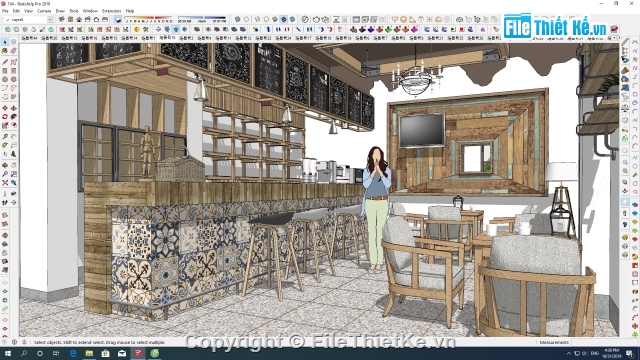Show hidden system tray icons chevron
Viewport: 640px width, 360px height.
coord(569,353)
